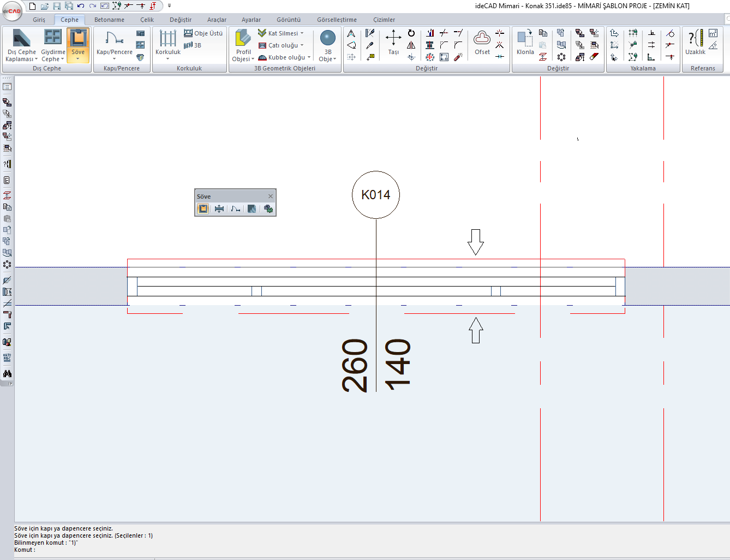Click the Obje Üstü button

pos(204,33)
